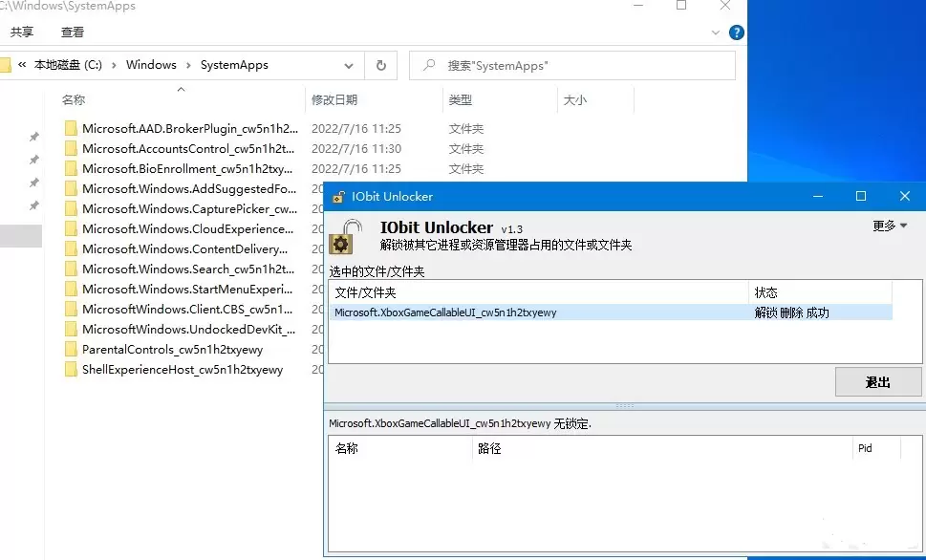Show hidden breadcrumb path with « arrows
This screenshot has width=926, height=560.
(x=22, y=65)
